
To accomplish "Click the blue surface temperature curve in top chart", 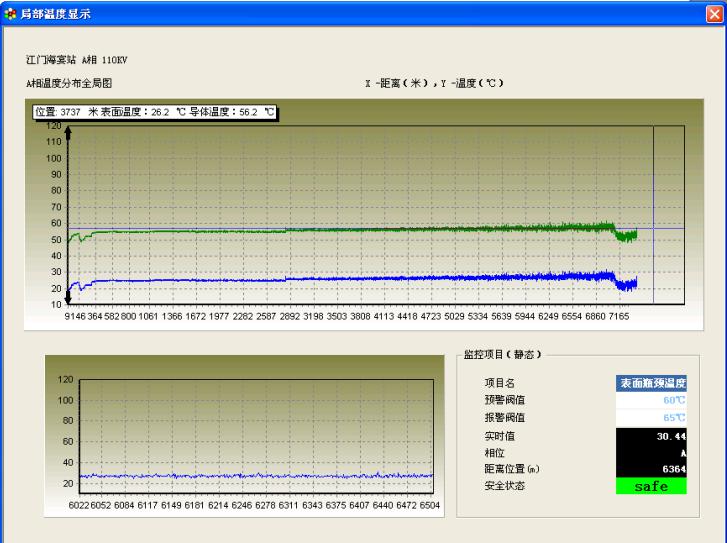I will tap(350, 278).
